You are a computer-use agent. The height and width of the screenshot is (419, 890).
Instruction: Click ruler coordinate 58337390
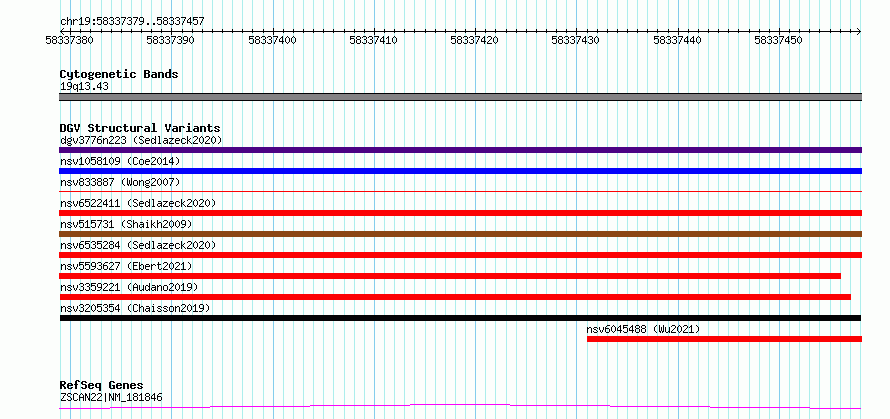(170, 40)
